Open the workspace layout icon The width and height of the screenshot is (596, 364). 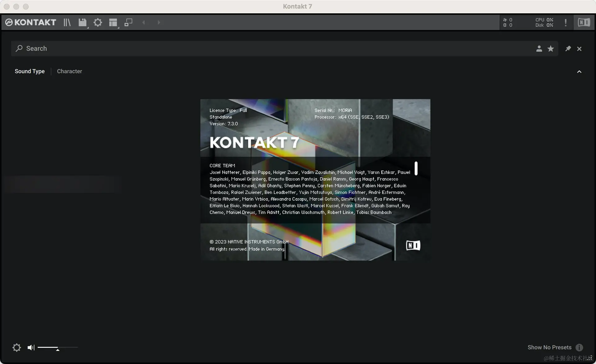coord(113,22)
